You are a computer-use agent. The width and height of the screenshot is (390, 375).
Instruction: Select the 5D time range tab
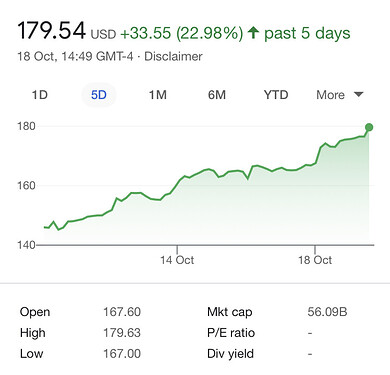click(x=99, y=95)
